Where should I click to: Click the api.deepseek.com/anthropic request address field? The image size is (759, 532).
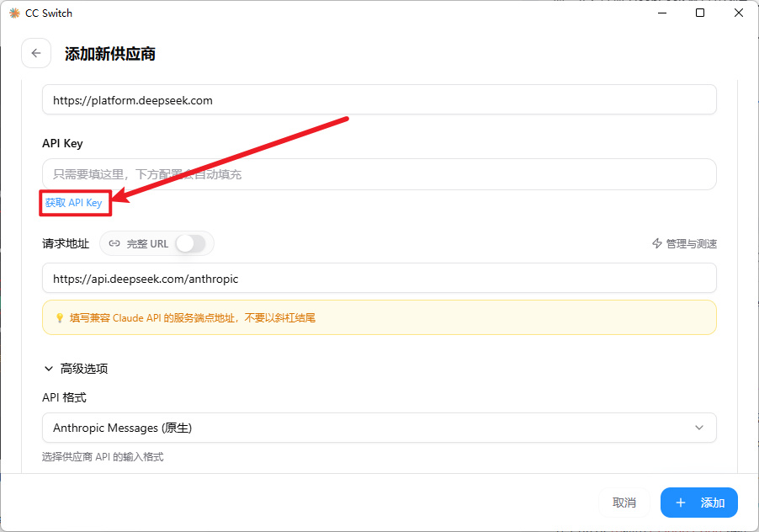pos(379,279)
